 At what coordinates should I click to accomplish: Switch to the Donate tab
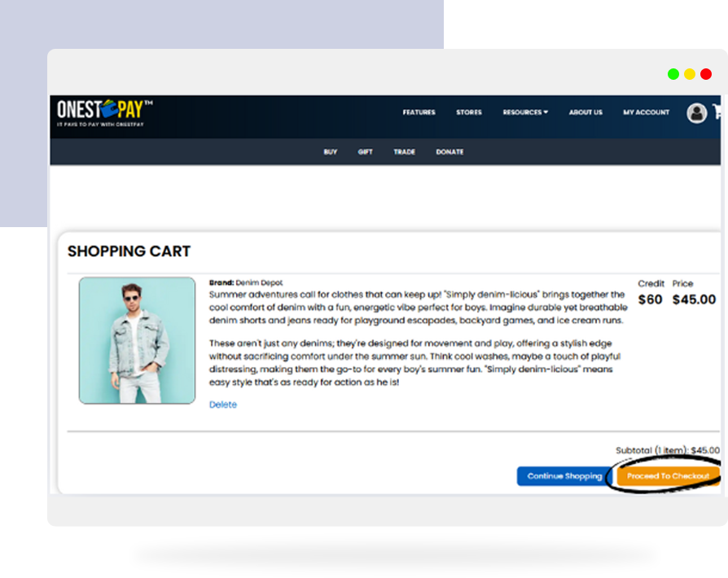(x=450, y=152)
